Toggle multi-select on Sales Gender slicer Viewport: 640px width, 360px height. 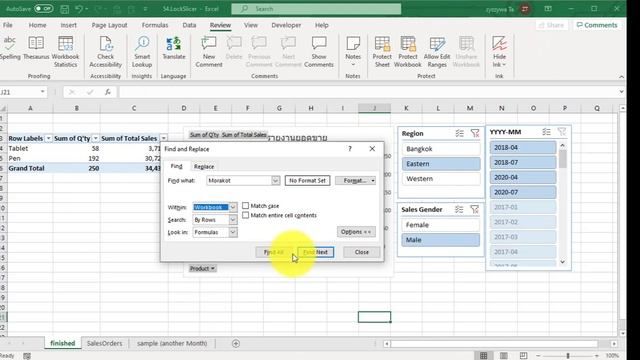point(459,209)
